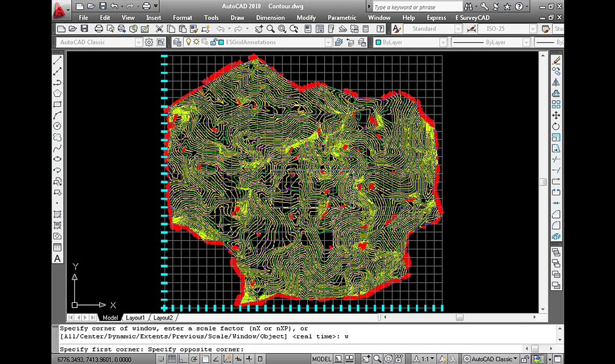Select the Rotate modify tool
Screen dimensions: 615x364
point(556,126)
